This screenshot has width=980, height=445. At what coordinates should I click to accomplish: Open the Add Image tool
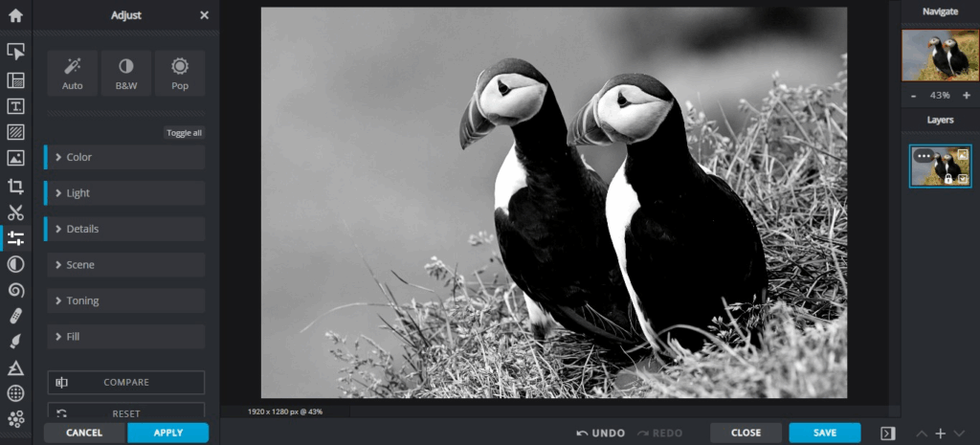point(15,159)
